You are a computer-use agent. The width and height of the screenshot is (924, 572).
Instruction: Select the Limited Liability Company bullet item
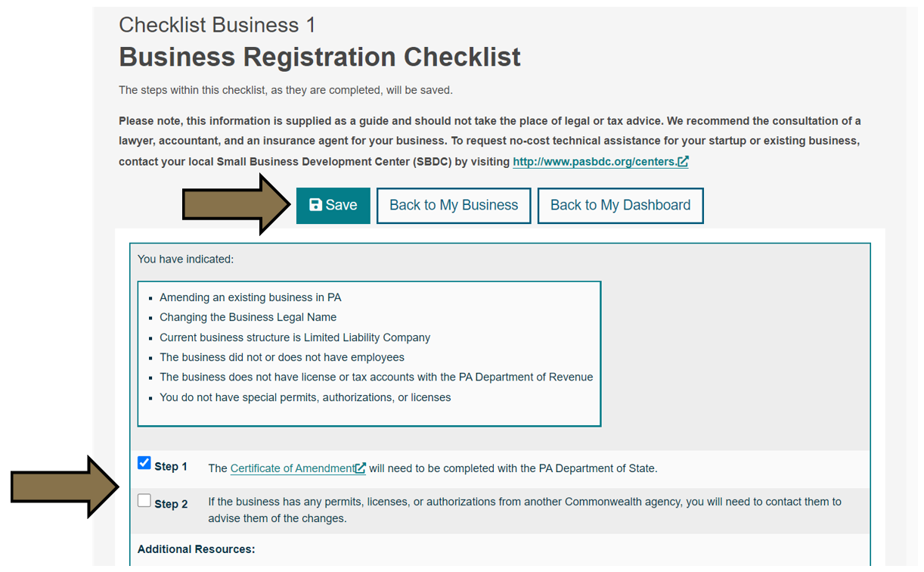point(295,337)
